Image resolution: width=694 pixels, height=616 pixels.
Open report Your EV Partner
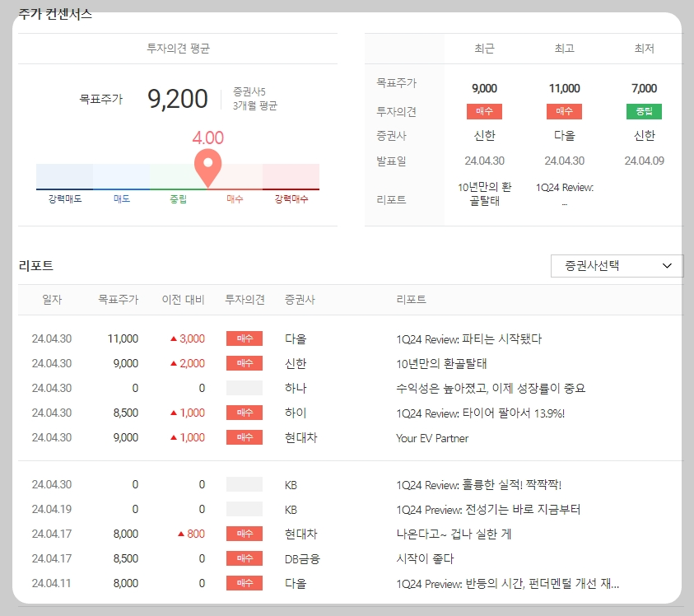tap(432, 438)
